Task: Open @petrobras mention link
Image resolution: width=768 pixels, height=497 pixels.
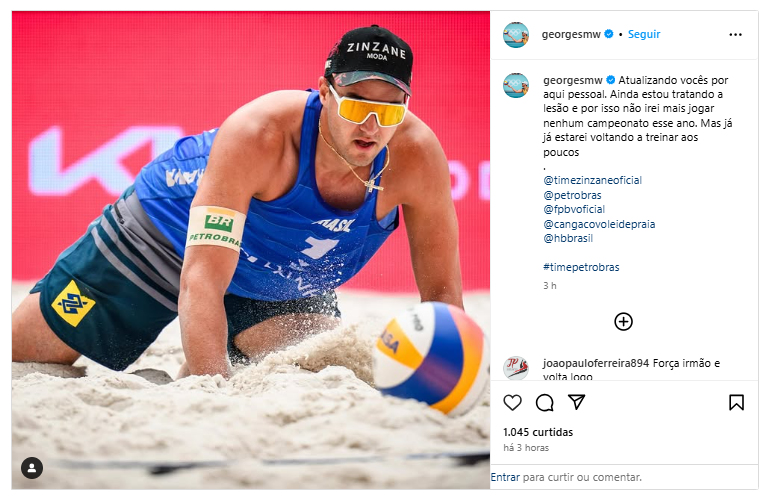Action: 572,195
